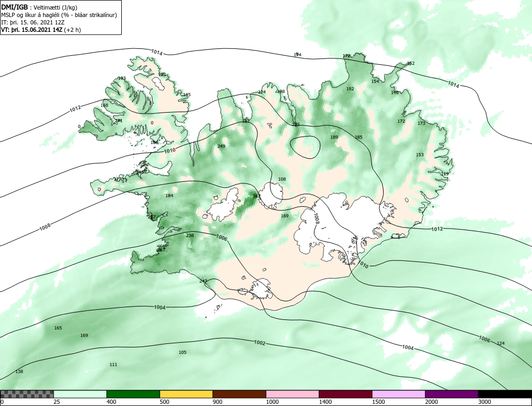Select the 168 value label
The height and width of the screenshot is (406, 532).
(104, 105)
